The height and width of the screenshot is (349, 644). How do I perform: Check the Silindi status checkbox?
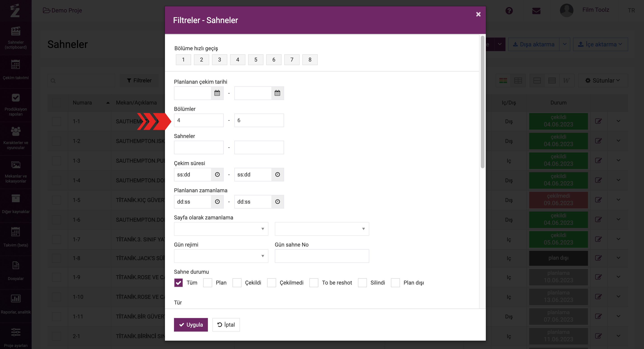pyautogui.click(x=362, y=283)
